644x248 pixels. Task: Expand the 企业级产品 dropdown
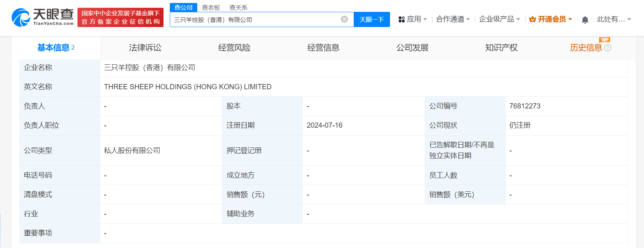coord(499,19)
